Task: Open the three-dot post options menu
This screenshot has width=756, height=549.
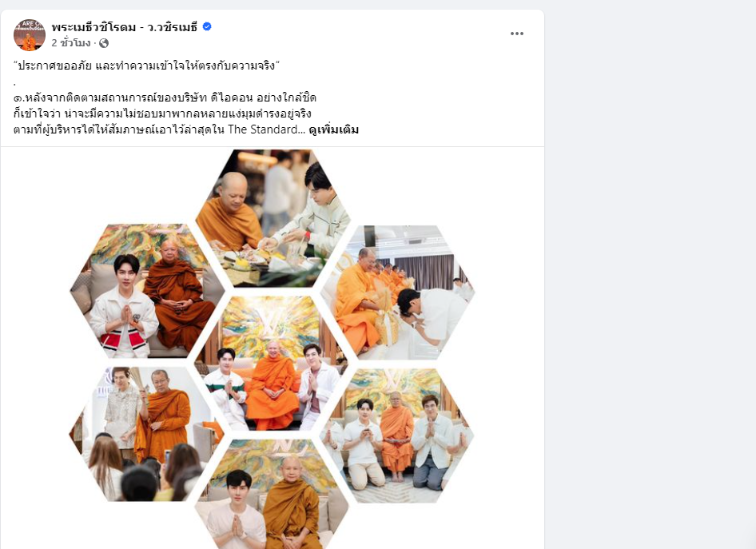Action: point(517,34)
